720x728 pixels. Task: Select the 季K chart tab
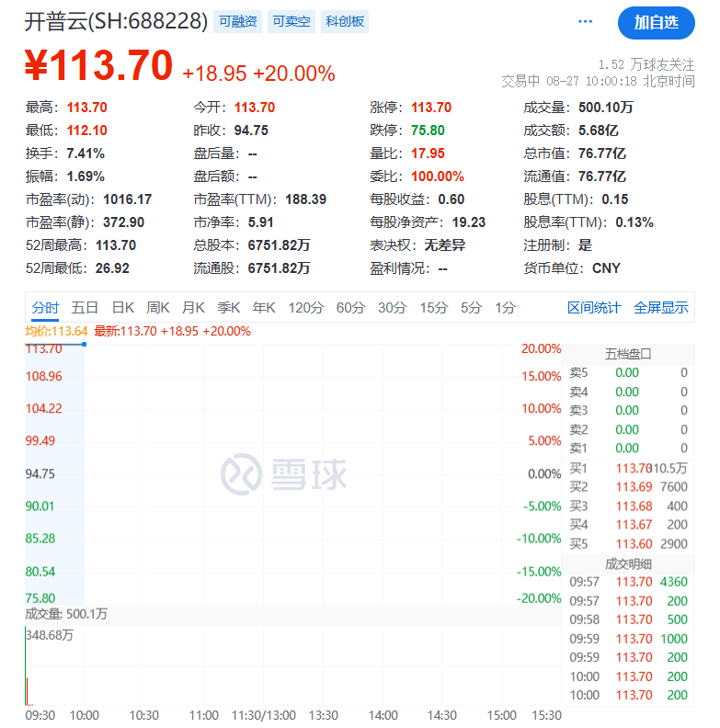(x=228, y=308)
